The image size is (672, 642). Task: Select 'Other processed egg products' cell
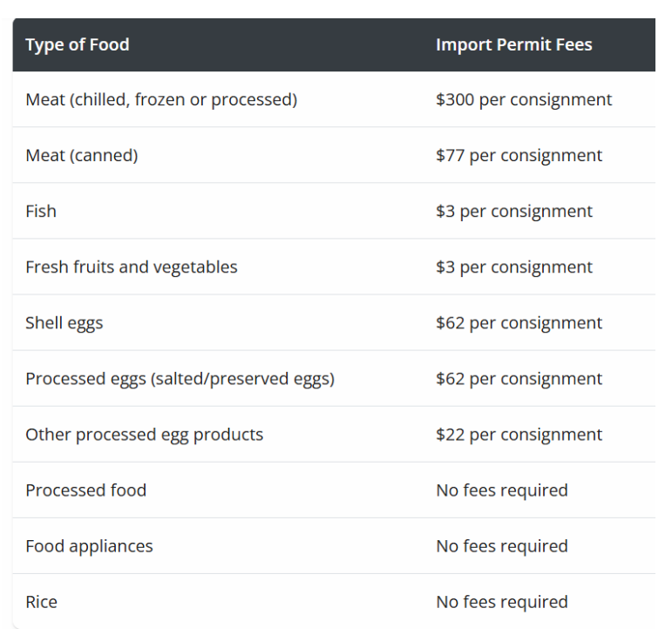[144, 435]
